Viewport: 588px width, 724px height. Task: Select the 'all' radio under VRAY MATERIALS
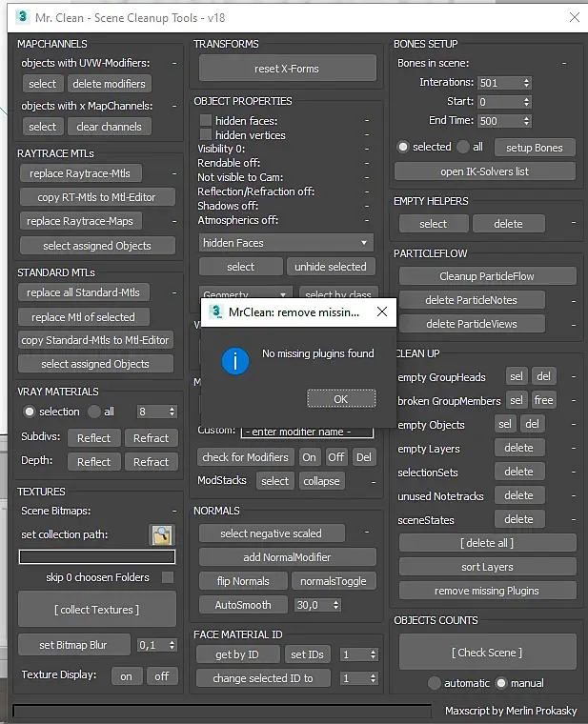click(94, 412)
